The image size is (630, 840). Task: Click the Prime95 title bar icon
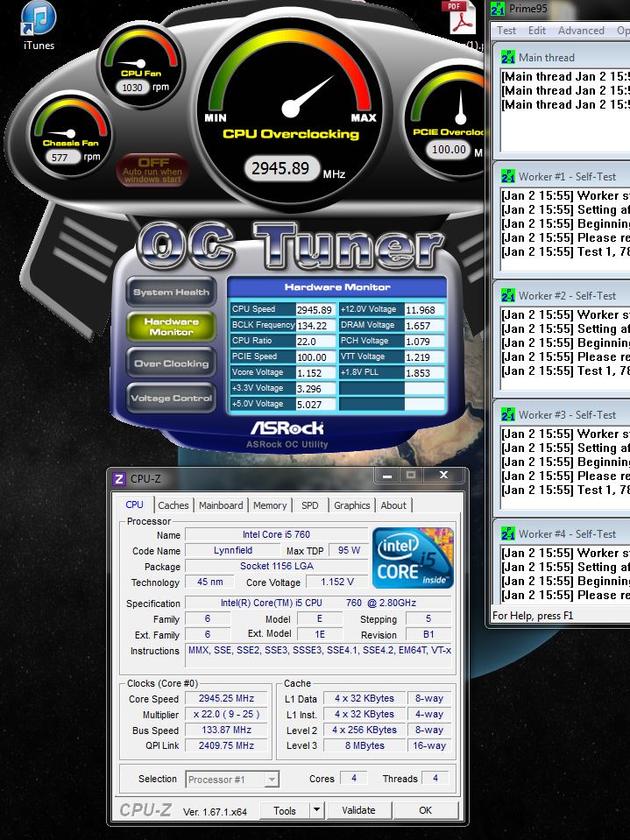click(498, 9)
